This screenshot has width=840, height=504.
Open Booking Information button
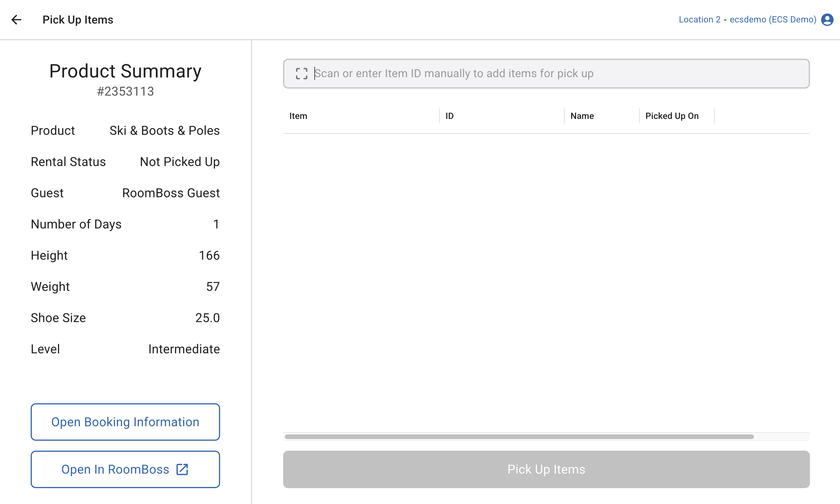click(x=125, y=422)
